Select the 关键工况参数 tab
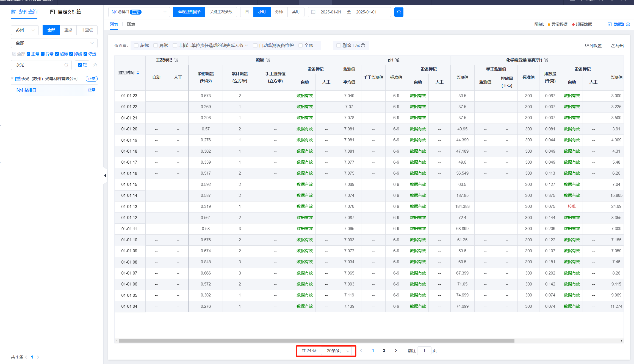The width and height of the screenshot is (634, 364). [x=221, y=12]
